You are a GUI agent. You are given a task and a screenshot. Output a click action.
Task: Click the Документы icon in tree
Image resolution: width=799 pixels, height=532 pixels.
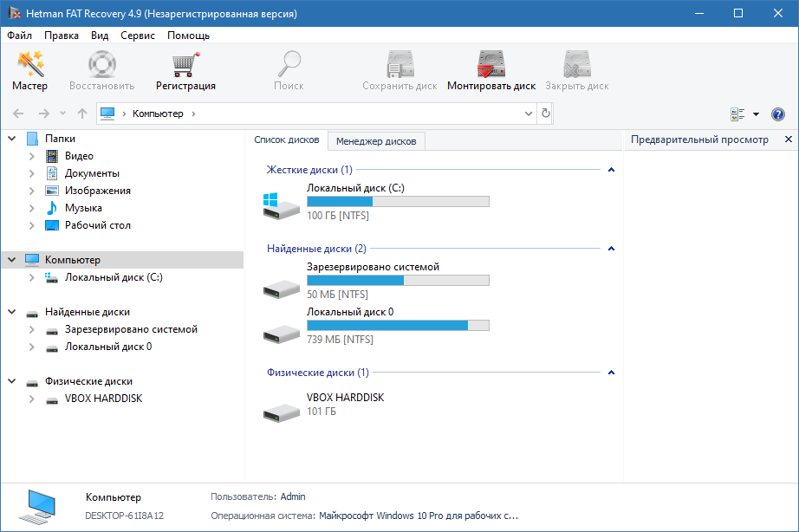[51, 173]
